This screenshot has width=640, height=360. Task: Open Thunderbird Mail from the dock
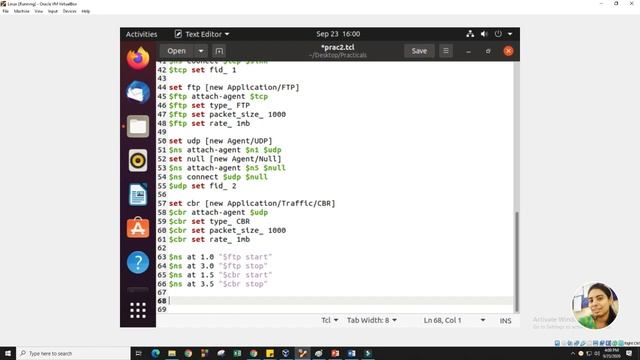coord(138,92)
